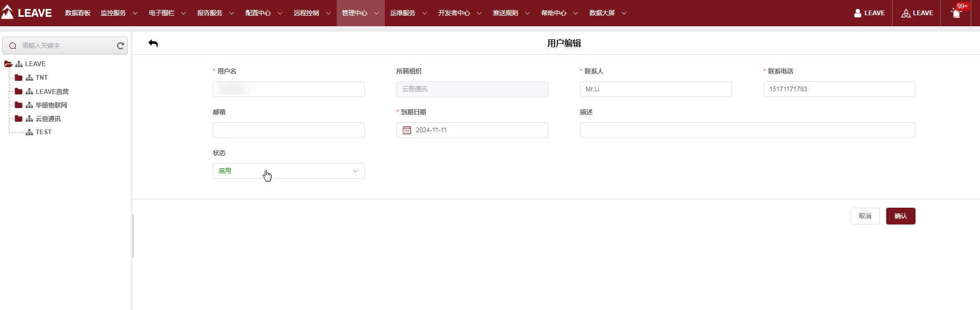
Task: Click the 联系电话 phone input field
Action: [839, 89]
